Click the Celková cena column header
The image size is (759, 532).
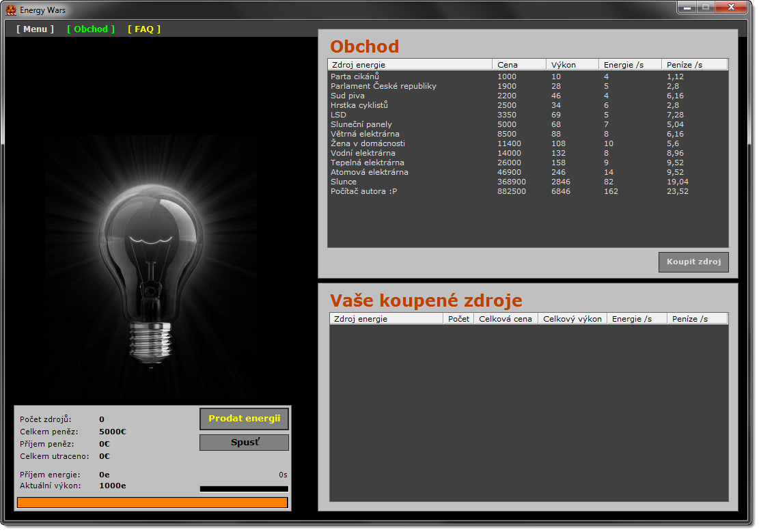(x=506, y=319)
